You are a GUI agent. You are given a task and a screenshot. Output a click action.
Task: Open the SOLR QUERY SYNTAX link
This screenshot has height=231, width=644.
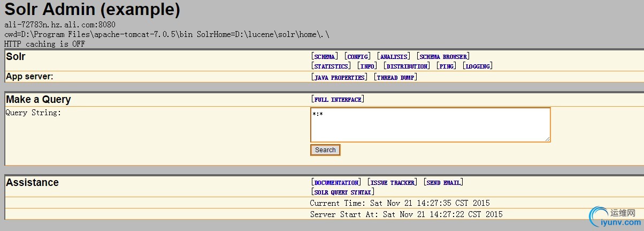click(x=343, y=192)
